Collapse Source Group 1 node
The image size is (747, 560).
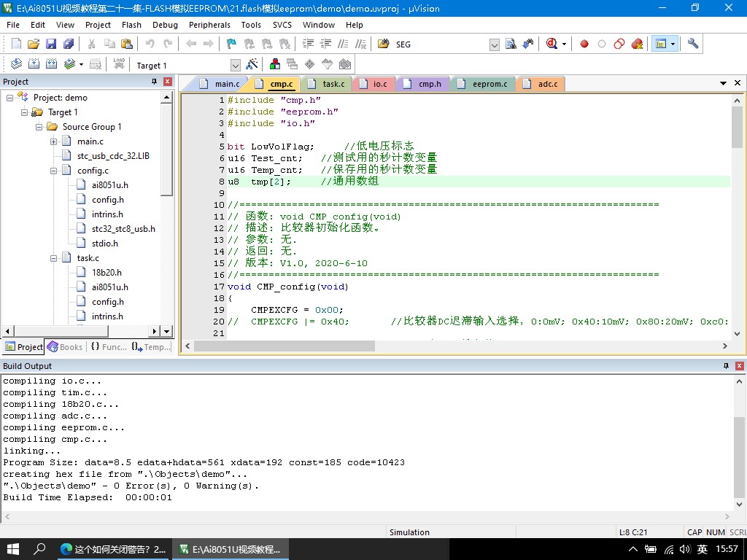(x=39, y=127)
